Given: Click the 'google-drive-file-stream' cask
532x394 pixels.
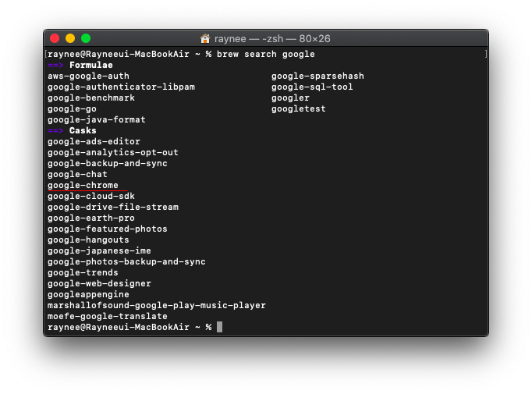Looking at the screenshot, I should tap(112, 207).
